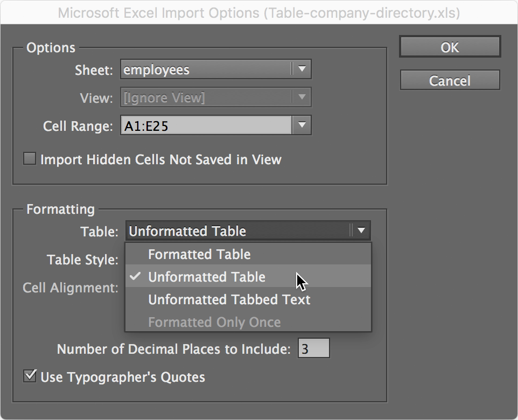
Task: Open the Sheet combo box showing employees
Action: (x=210, y=69)
